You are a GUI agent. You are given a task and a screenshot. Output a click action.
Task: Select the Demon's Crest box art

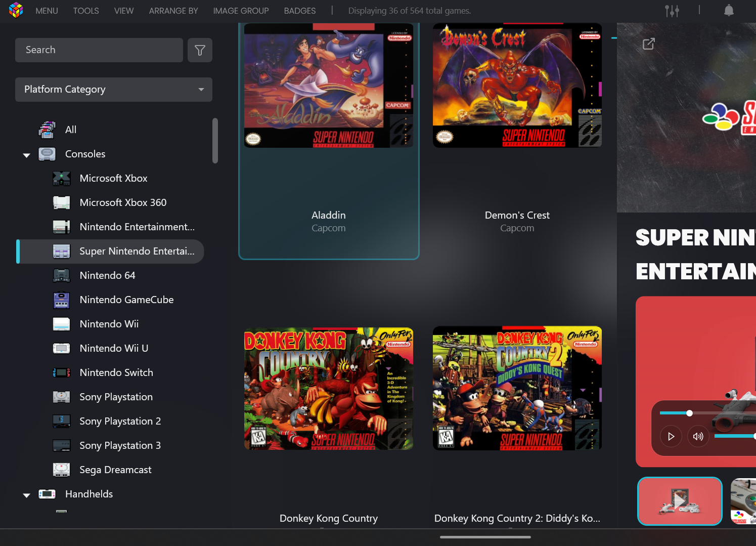coord(517,86)
